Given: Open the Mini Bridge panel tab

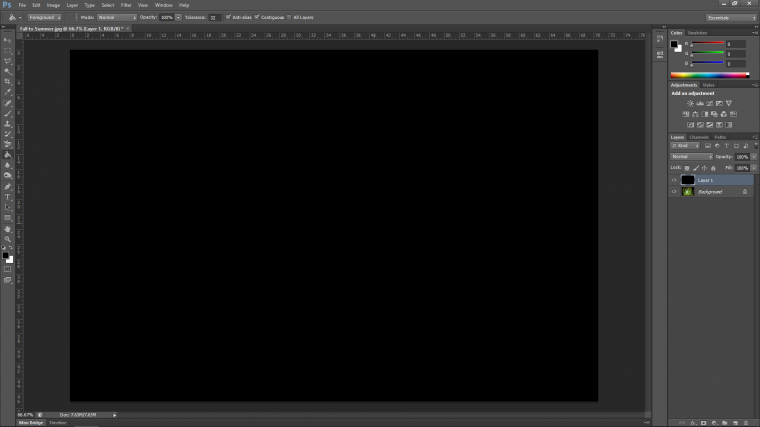Looking at the screenshot, I should (31, 423).
